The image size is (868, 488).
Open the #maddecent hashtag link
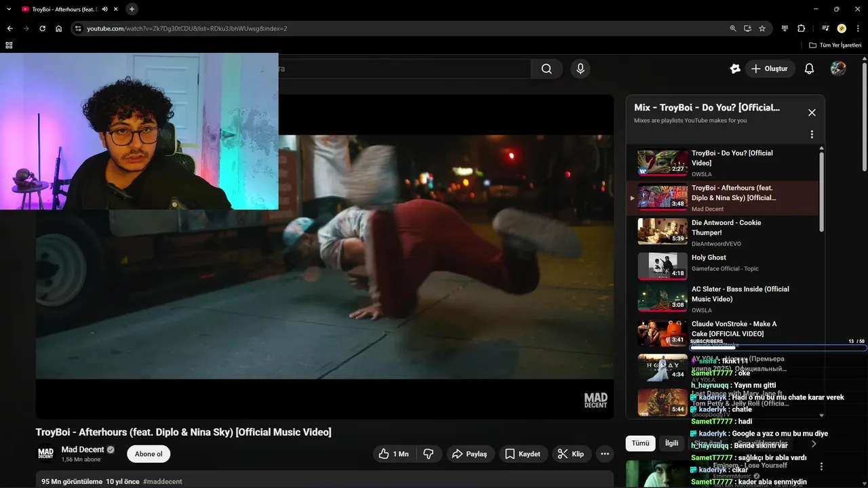163,481
